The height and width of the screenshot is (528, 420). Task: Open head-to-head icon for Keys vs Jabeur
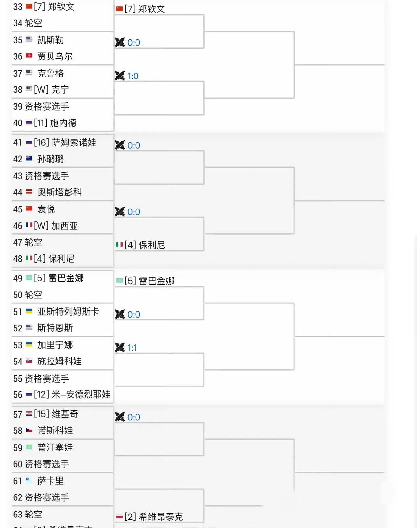pyautogui.click(x=120, y=42)
